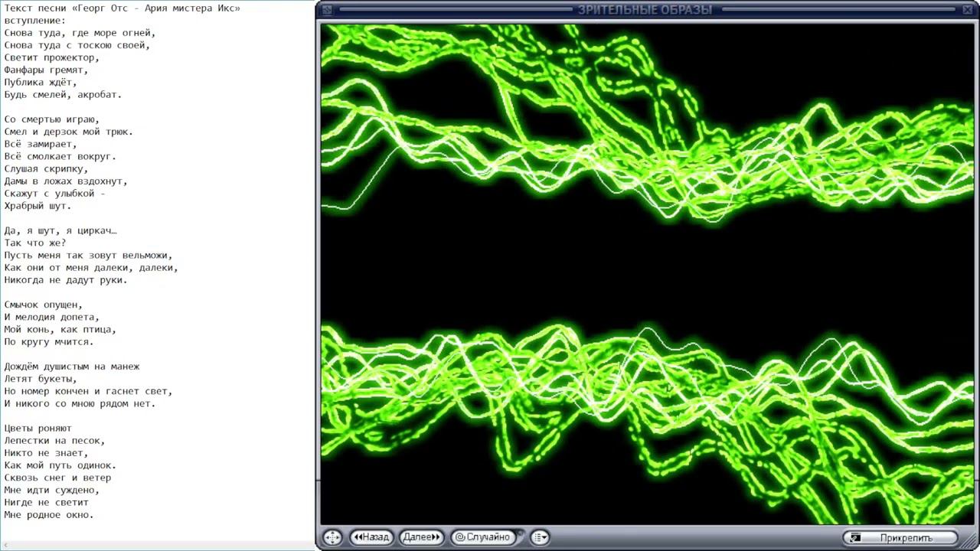
Task: Click the Зрительные образы window title
Action: (x=645, y=10)
